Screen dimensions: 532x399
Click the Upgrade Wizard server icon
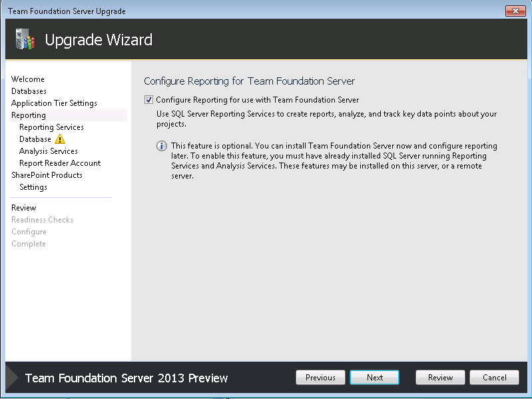pyautogui.click(x=25, y=39)
